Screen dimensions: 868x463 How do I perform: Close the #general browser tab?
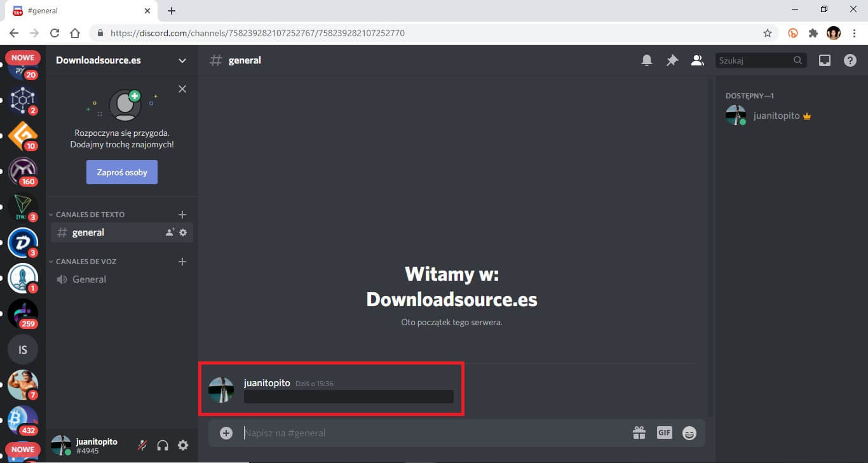pyautogui.click(x=147, y=11)
